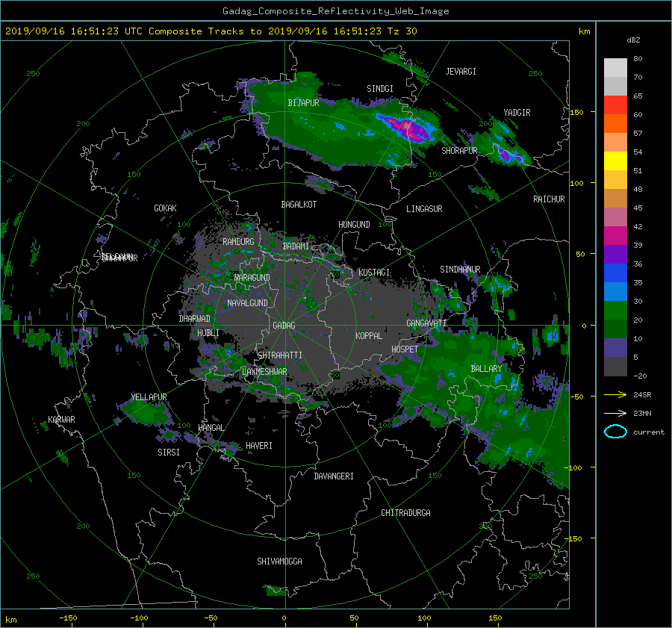The height and width of the screenshot is (628, 672).
Task: Click the YELLAPUR city label
Action: tap(149, 397)
